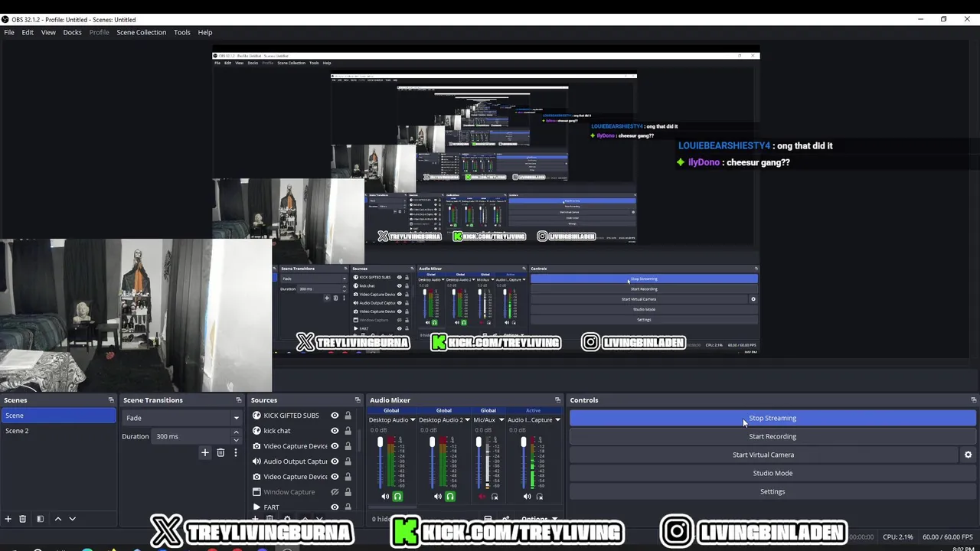Decrease transition Duration with down stepper
The width and height of the screenshot is (980, 551).
pyautogui.click(x=236, y=440)
